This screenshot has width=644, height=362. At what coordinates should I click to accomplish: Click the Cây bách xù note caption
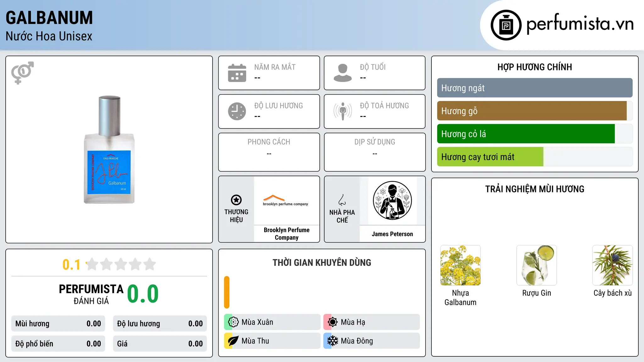click(613, 293)
